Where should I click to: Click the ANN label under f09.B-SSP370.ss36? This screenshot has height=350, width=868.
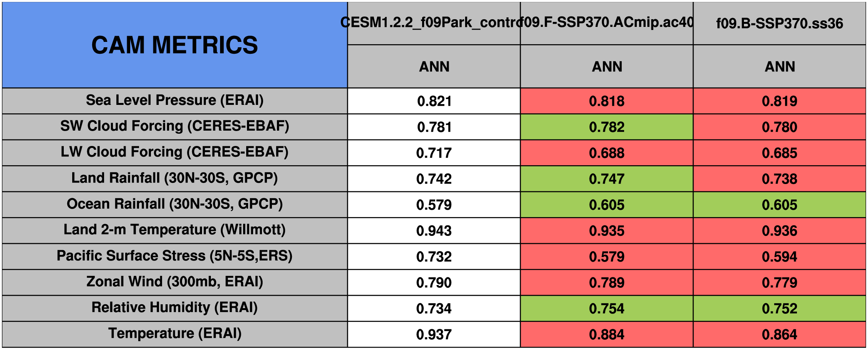pyautogui.click(x=779, y=67)
